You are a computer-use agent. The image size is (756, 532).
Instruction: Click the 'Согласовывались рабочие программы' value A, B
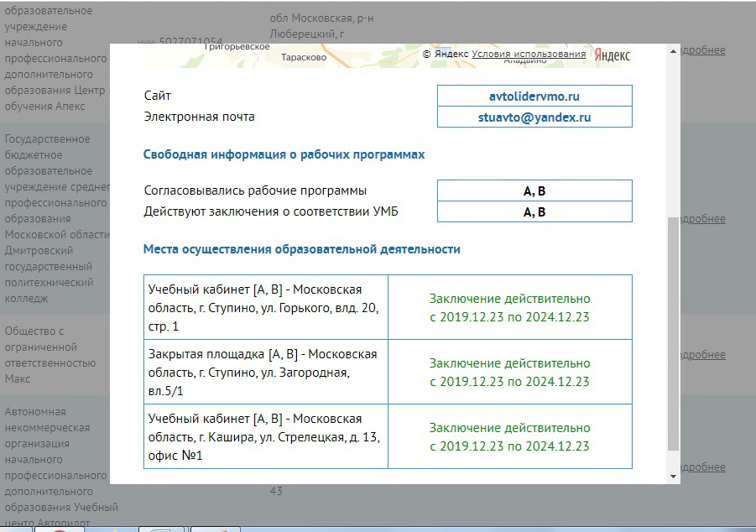(x=534, y=191)
